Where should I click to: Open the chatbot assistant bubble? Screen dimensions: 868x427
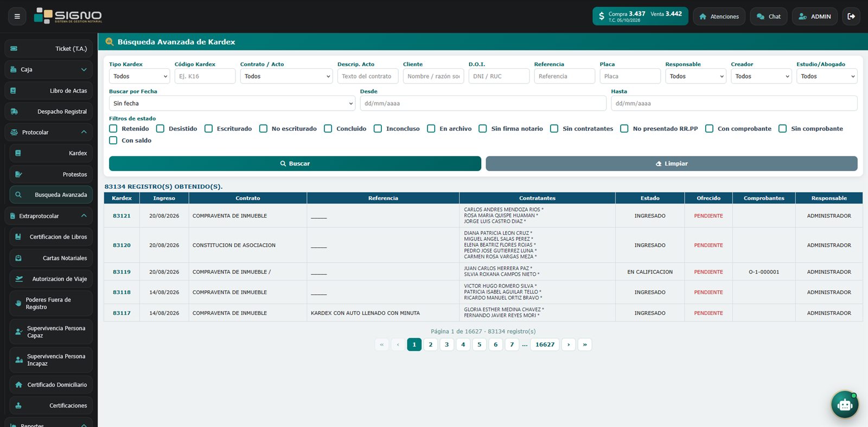[x=845, y=404]
